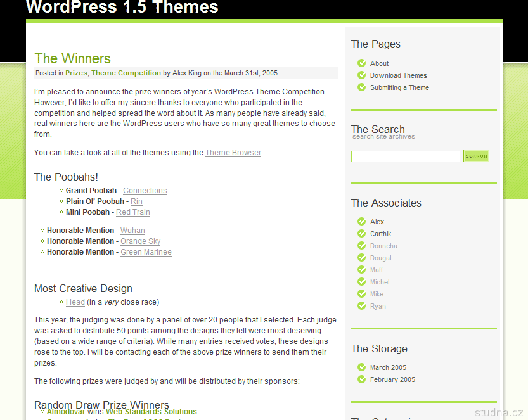Open The Winners post title

point(72,58)
